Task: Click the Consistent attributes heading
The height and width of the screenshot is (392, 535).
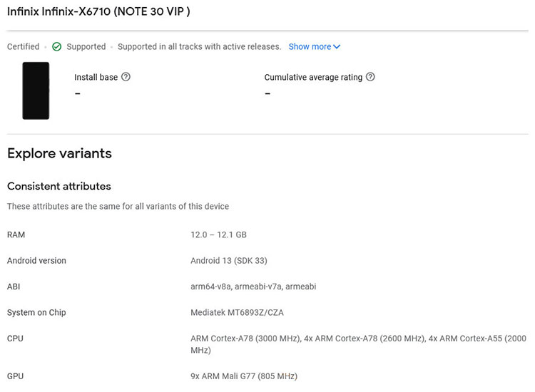Action: tap(58, 186)
